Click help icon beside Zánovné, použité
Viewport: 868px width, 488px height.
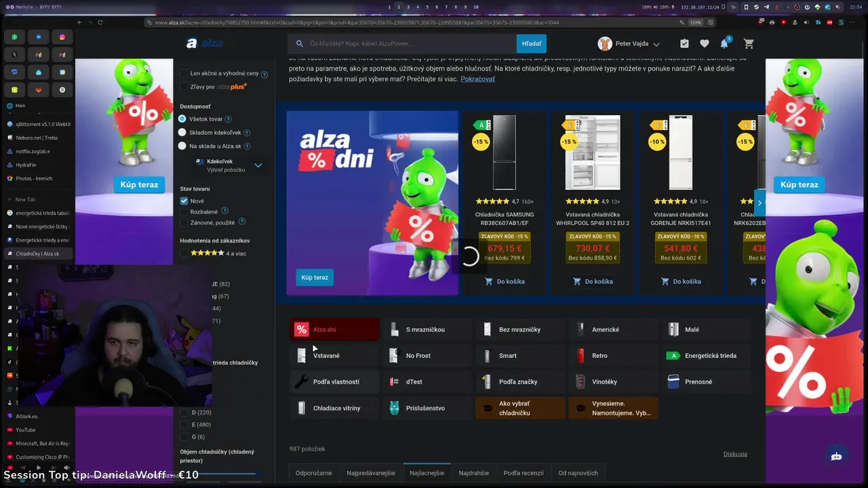(242, 222)
